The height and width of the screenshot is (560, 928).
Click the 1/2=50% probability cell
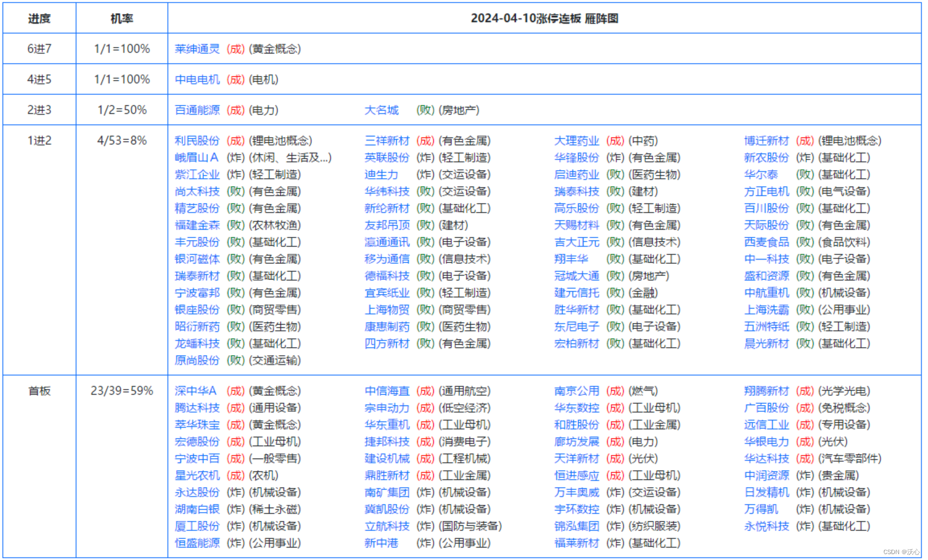coord(122,110)
